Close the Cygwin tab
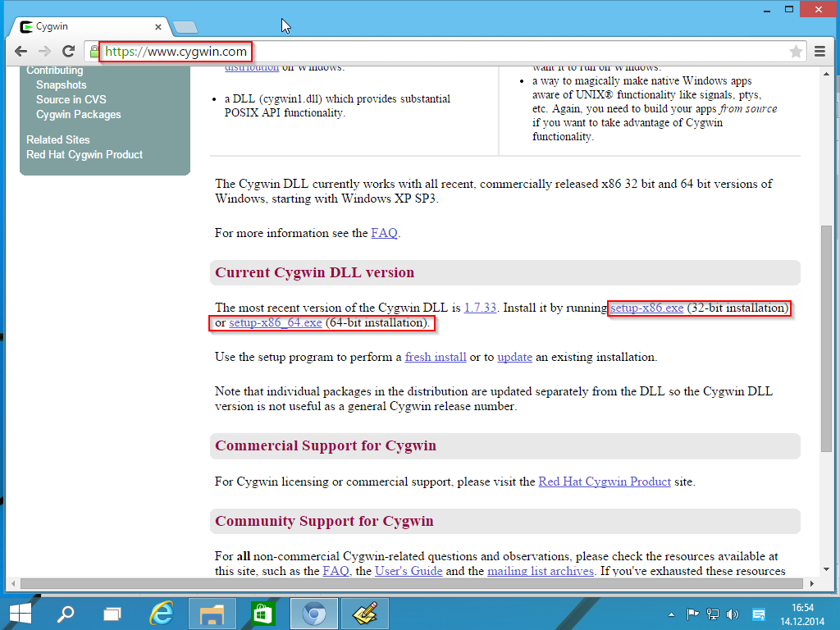This screenshot has width=840, height=630. [158, 27]
